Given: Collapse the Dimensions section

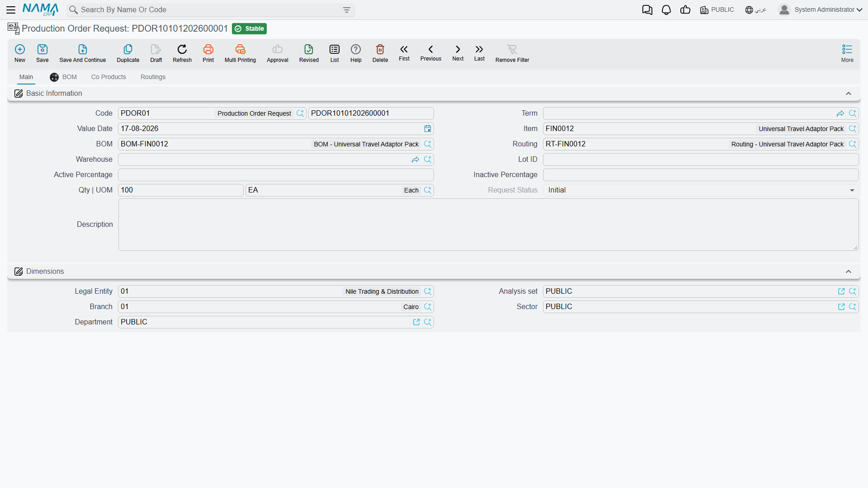Looking at the screenshot, I should tap(849, 272).
